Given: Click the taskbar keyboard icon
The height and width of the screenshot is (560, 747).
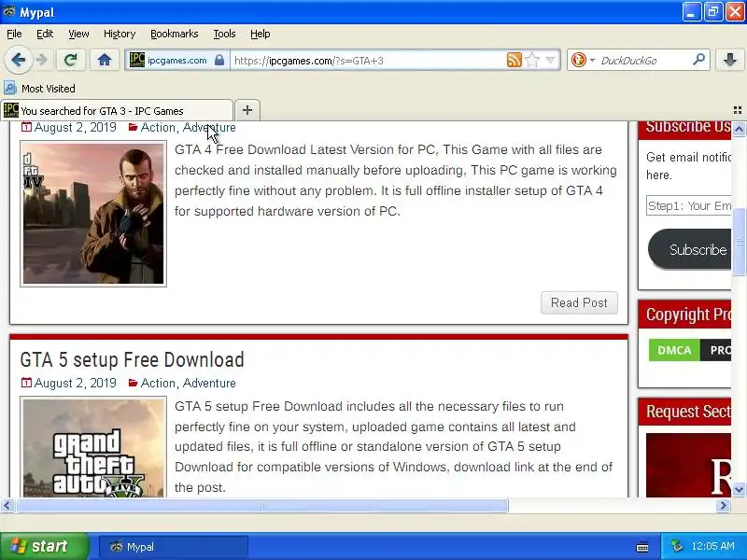Looking at the screenshot, I should click(x=642, y=547).
